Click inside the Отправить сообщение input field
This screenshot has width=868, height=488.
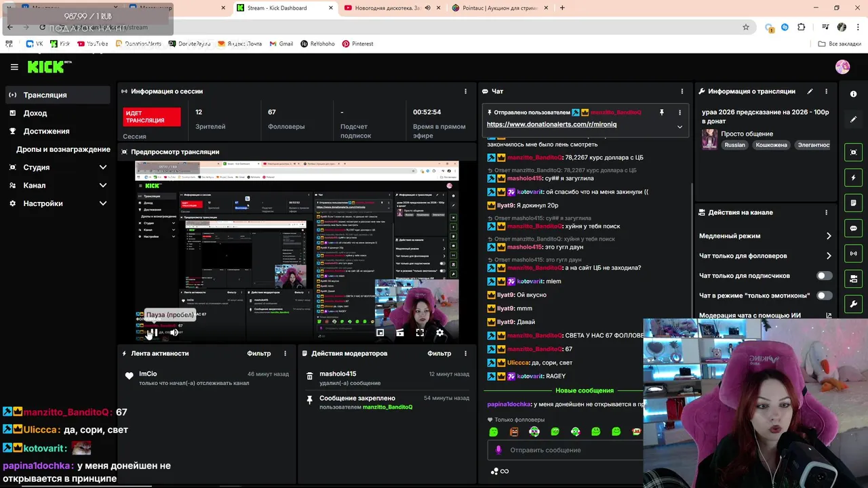565,450
